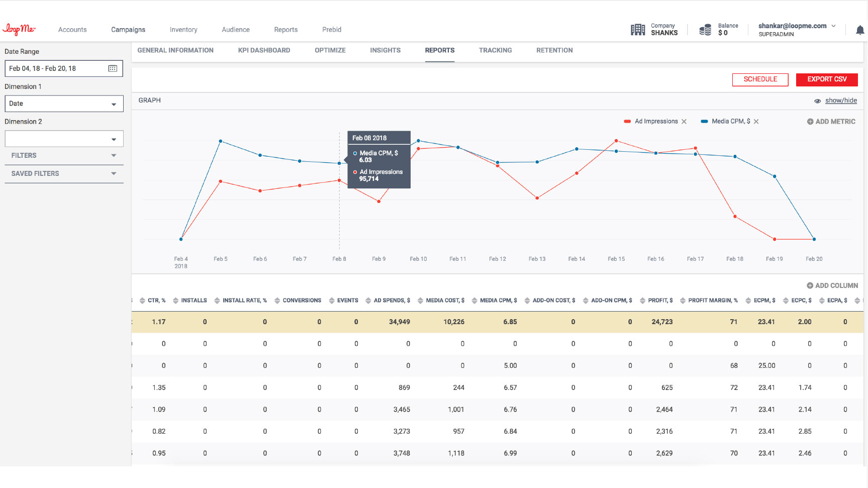Viewport: 868px width, 488px height.
Task: Remove the Ad Impressions metric
Action: pyautogui.click(x=684, y=122)
